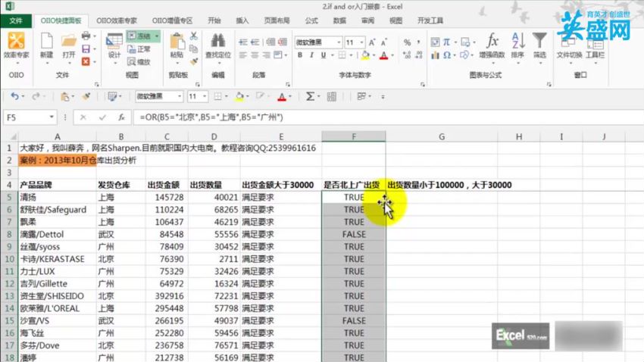This screenshot has width=644, height=362.
Task: Click the omega symbol icon
Action: 447,55
